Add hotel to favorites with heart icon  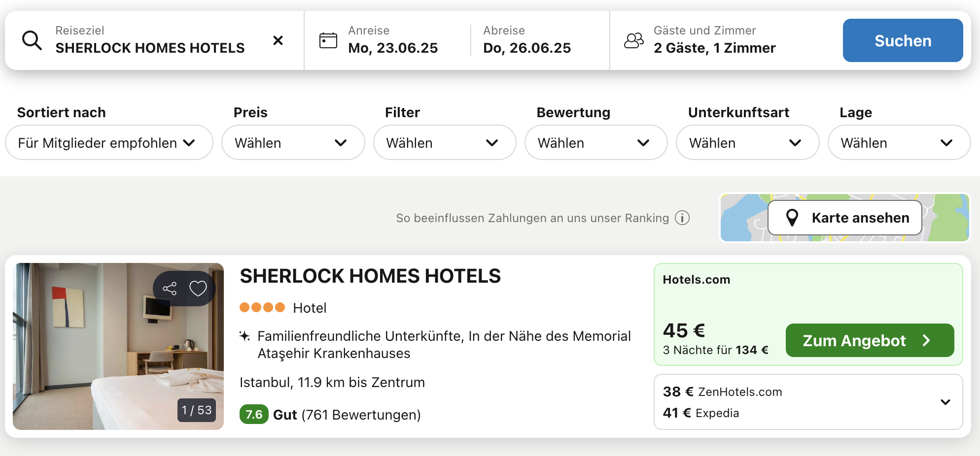point(198,289)
